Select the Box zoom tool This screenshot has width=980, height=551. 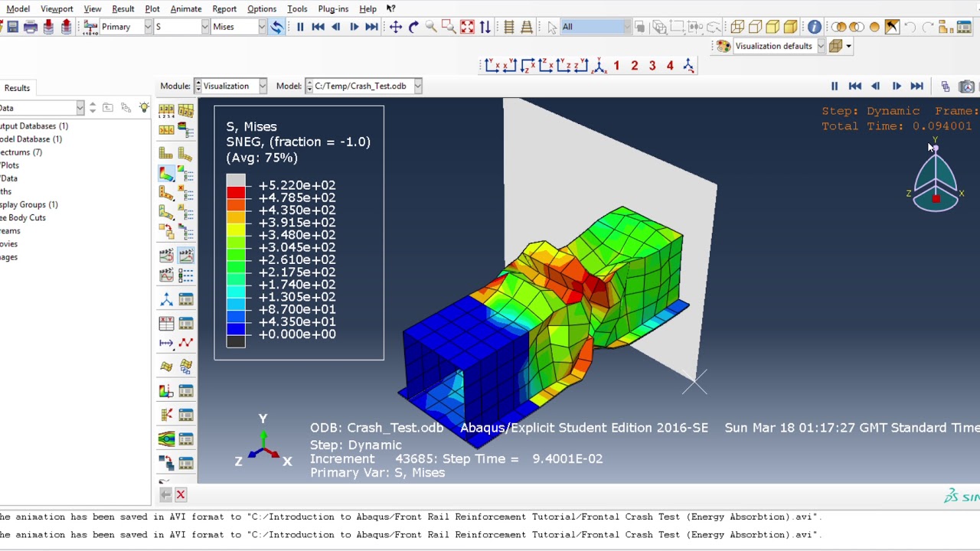449,27
